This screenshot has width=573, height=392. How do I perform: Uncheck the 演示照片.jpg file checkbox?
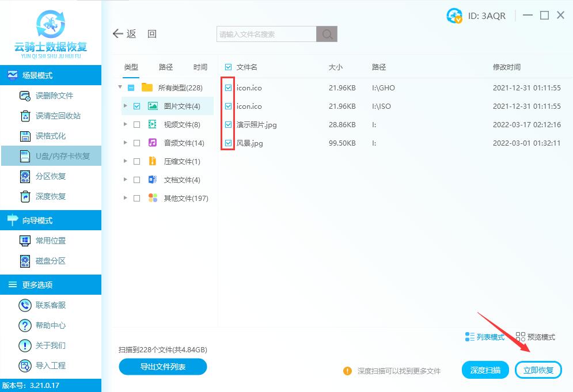click(228, 124)
